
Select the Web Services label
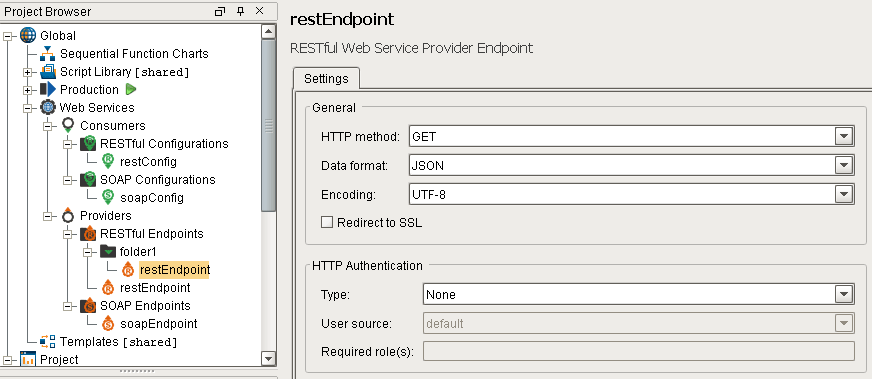point(97,107)
